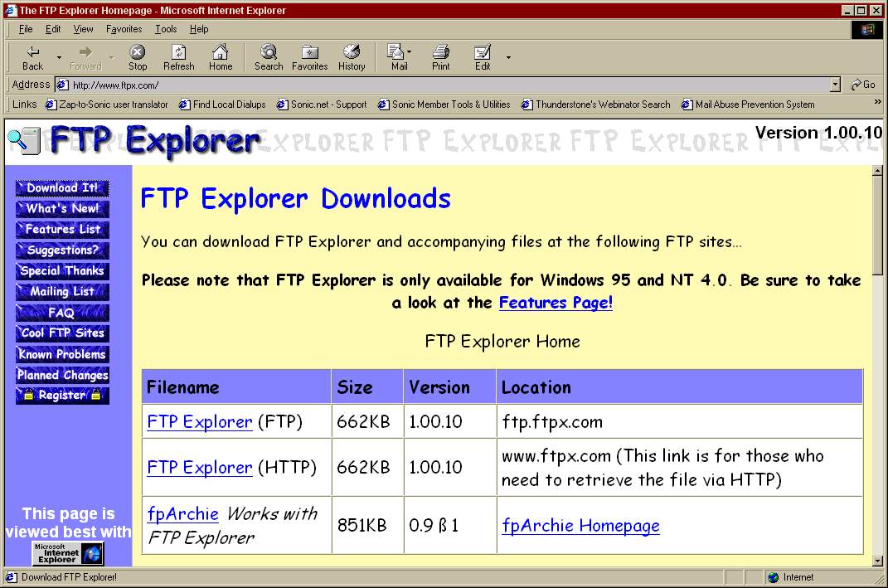Expand the Back button history arrow
This screenshot has width=888, height=588.
(x=59, y=57)
